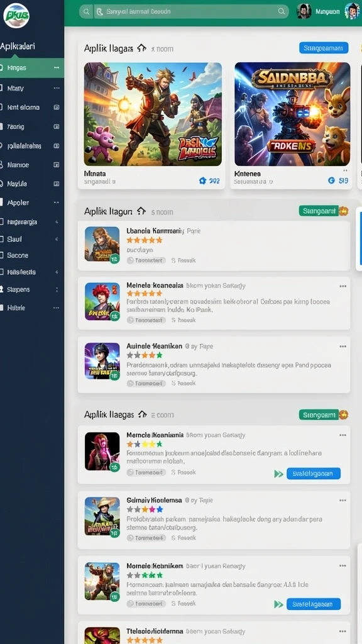The width and height of the screenshot is (362, 644).
Task: Expand the Slaurl sidebar item arrow
Action: (56, 239)
